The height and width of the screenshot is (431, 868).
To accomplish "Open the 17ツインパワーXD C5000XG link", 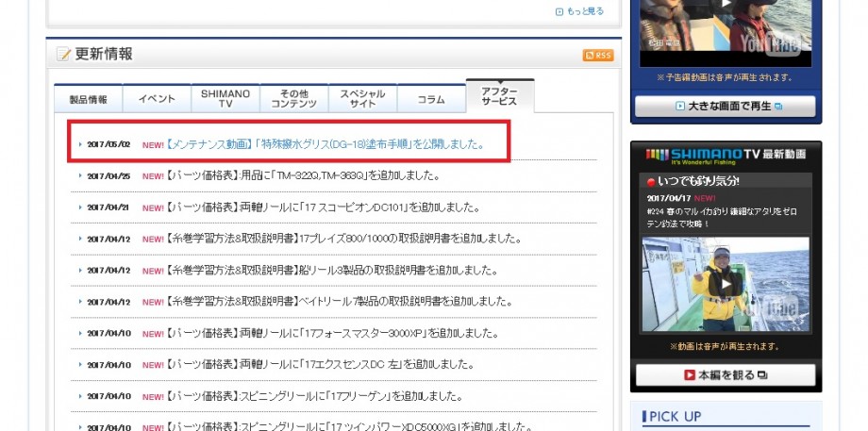I will click(348, 426).
